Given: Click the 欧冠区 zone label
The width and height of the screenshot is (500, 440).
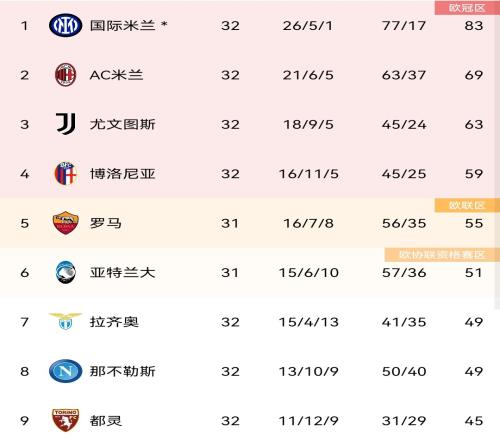Looking at the screenshot, I should [x=467, y=8].
